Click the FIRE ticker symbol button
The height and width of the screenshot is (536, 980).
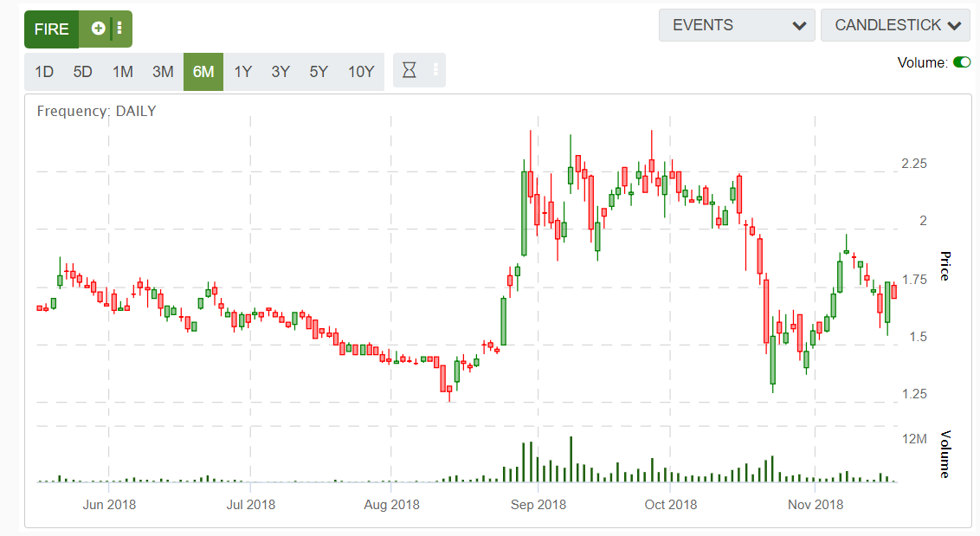(x=52, y=29)
